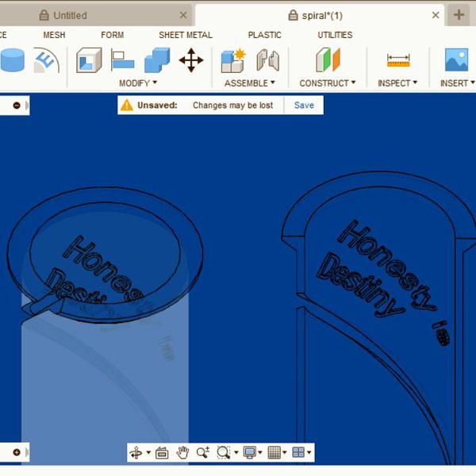Click the unsaved warning triangle icon

pyautogui.click(x=127, y=106)
